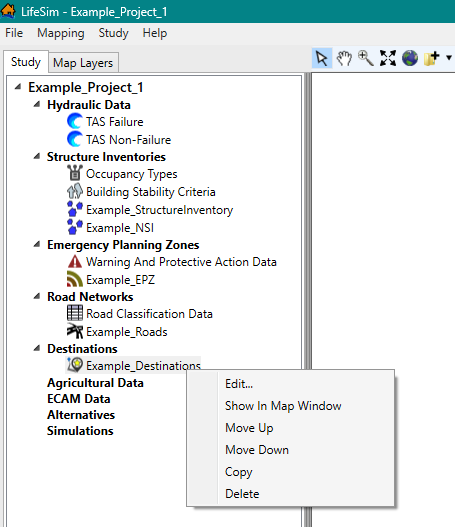Click the globe map icon
The width and height of the screenshot is (455, 527).
click(410, 58)
